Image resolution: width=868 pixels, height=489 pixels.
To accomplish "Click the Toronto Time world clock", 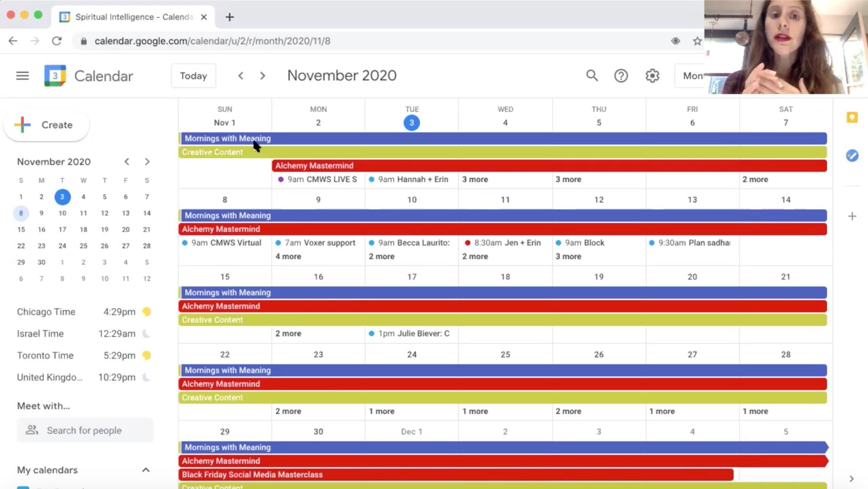I will click(84, 355).
